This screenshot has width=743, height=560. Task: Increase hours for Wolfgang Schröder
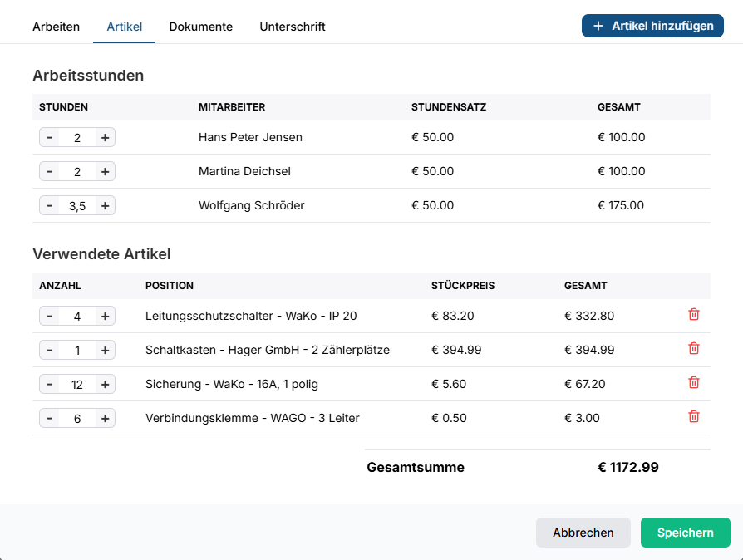[x=105, y=206]
